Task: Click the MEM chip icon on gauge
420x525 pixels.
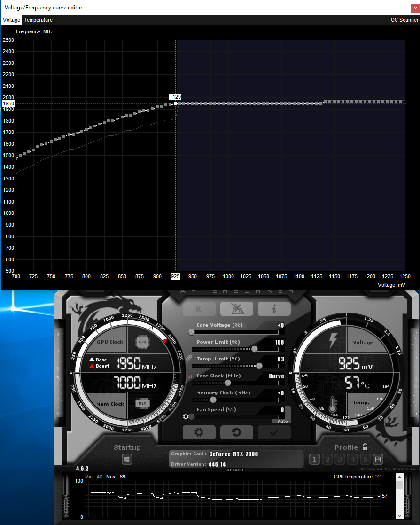Action: [142, 403]
